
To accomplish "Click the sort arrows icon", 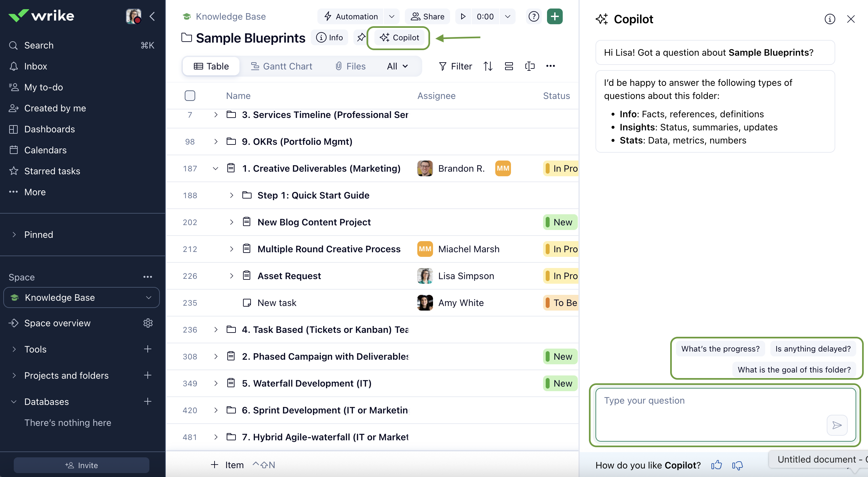I will tap(488, 66).
